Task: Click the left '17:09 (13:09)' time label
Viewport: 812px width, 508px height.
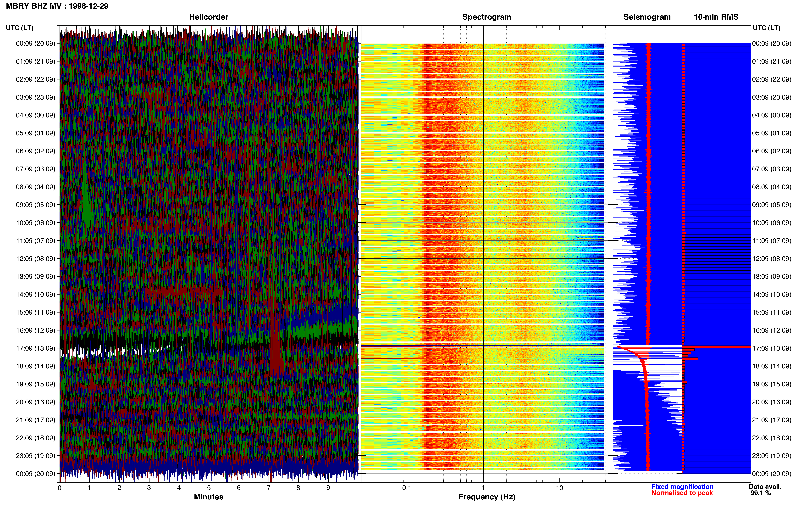Action: 36,348
